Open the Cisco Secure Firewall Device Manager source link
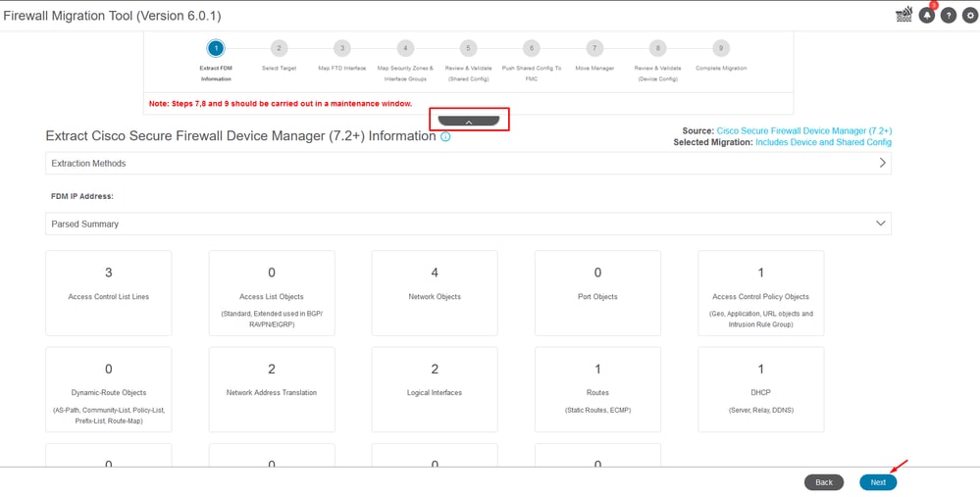This screenshot has height=497, width=980. [803, 131]
